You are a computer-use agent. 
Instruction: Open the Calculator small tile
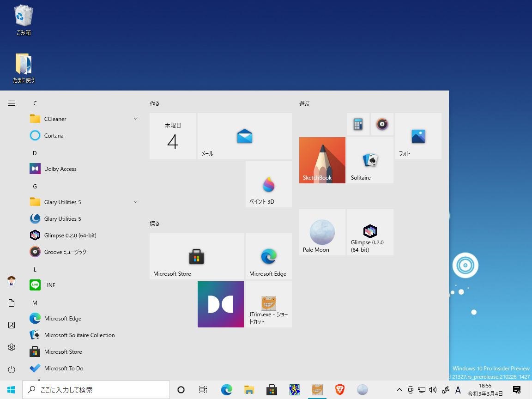click(358, 124)
